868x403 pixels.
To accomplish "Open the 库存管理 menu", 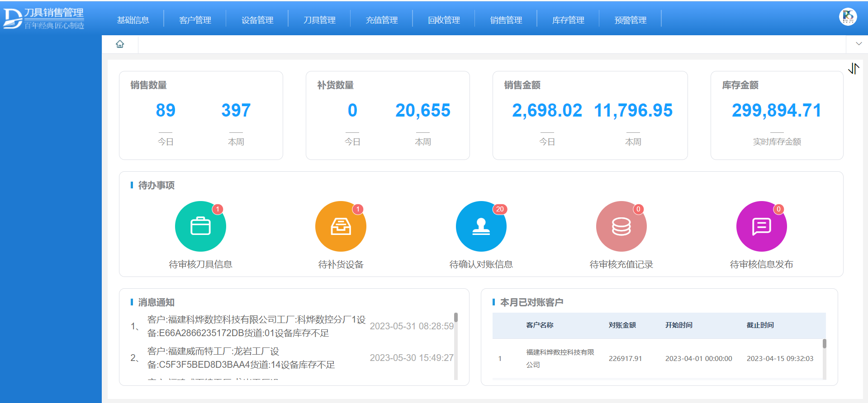I will pos(568,20).
